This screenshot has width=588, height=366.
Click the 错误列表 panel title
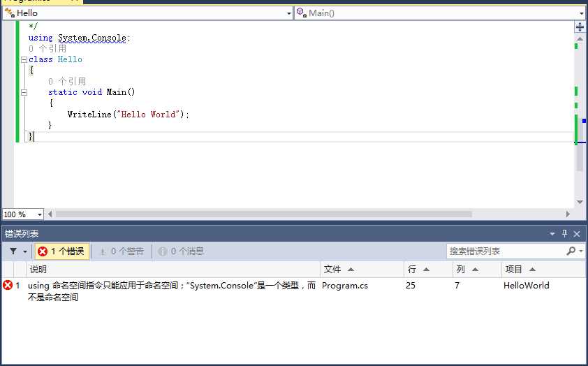pos(22,234)
